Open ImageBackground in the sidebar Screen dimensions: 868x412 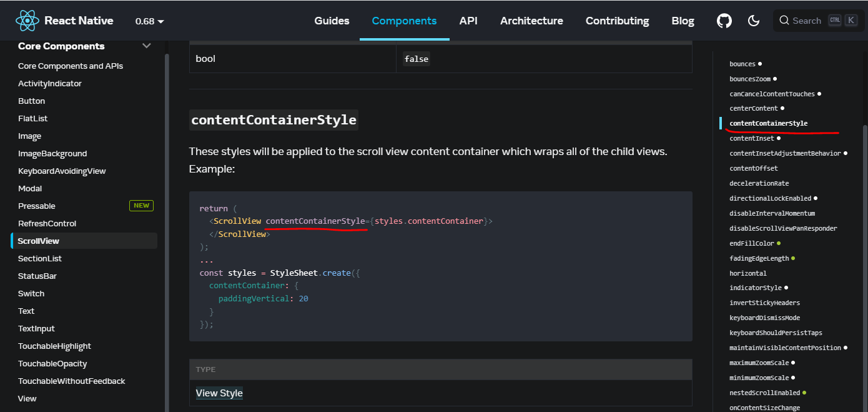[x=52, y=153]
